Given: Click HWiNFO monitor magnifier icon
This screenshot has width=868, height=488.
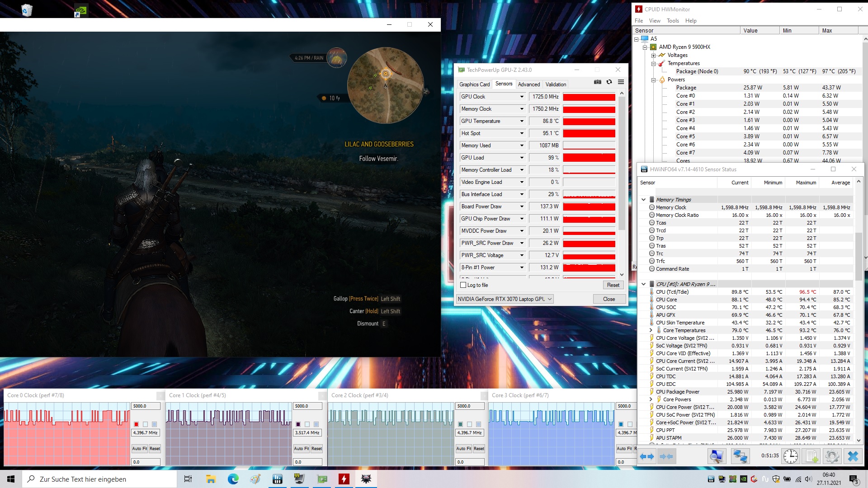Looking at the screenshot, I should (717, 456).
